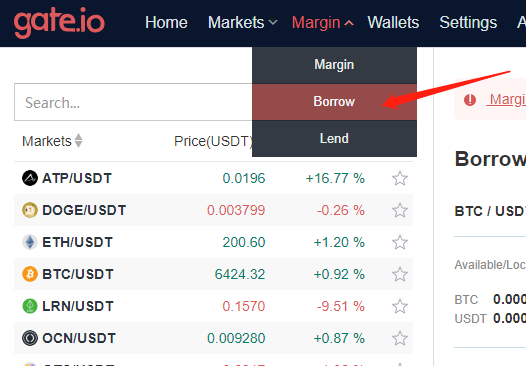Screen dimensions: 526x366
Task: Select Margin in the dropdown menu
Action: (334, 65)
